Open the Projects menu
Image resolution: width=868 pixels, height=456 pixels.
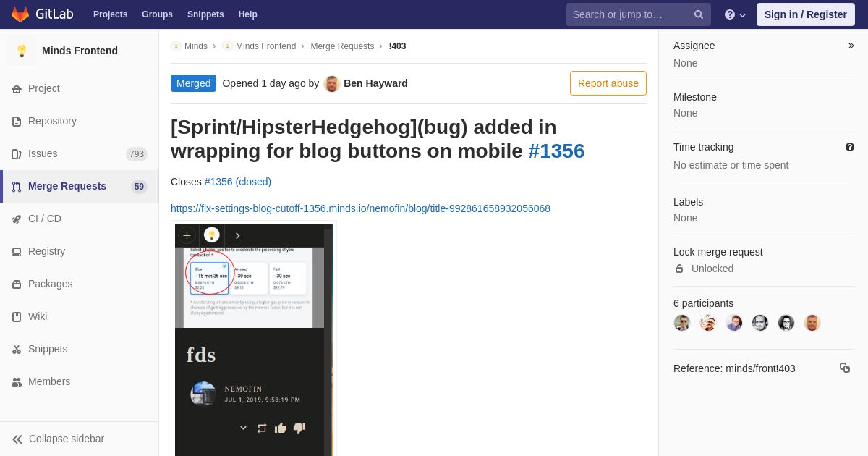110,14
